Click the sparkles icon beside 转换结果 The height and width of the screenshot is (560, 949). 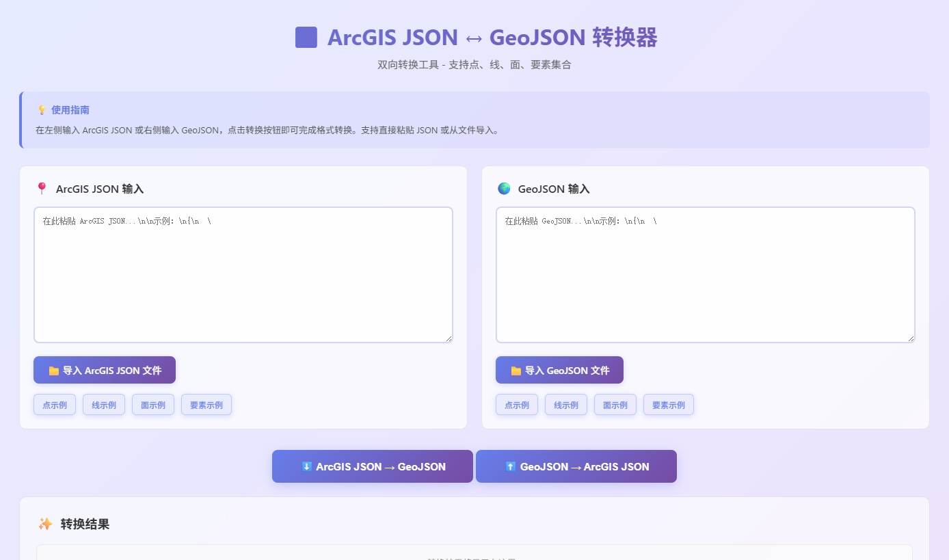coord(45,524)
